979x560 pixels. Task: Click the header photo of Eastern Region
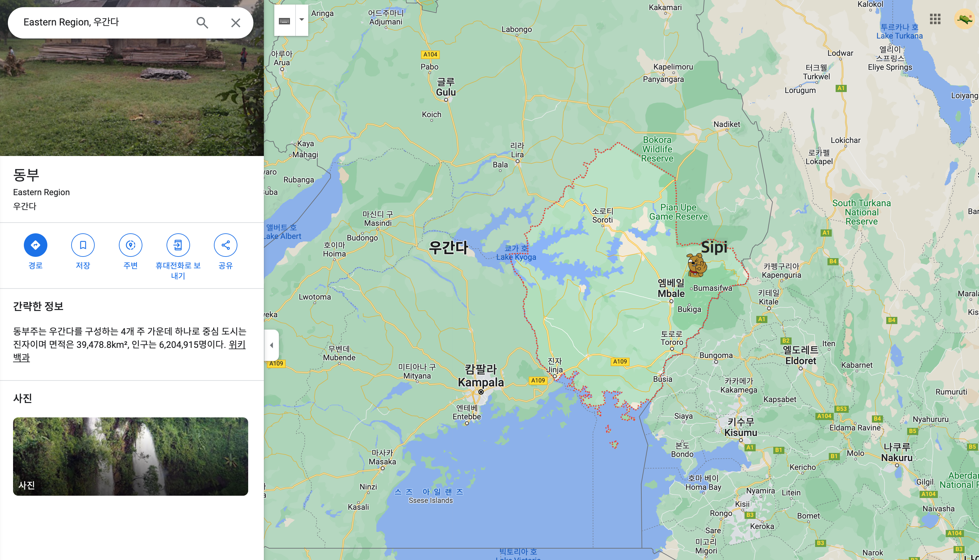click(132, 100)
